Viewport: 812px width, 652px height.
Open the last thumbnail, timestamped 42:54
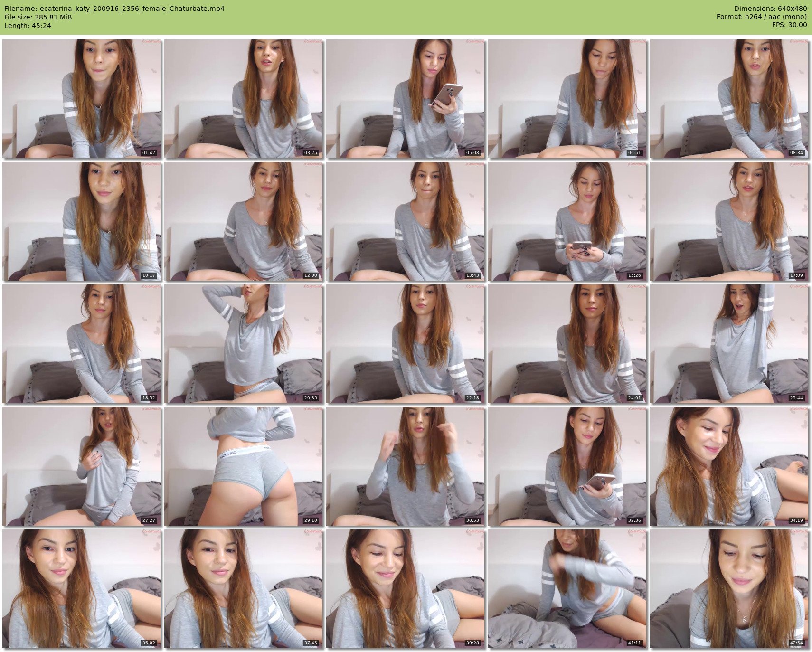[729, 589]
